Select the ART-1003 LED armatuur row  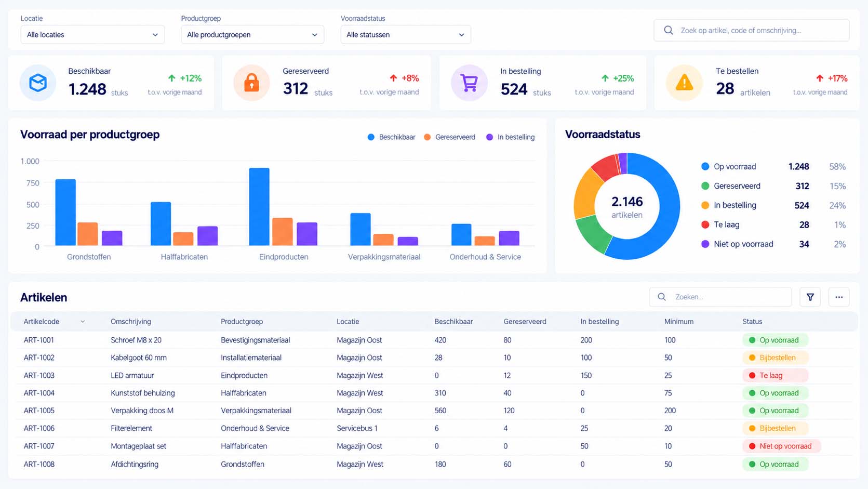coord(434,375)
